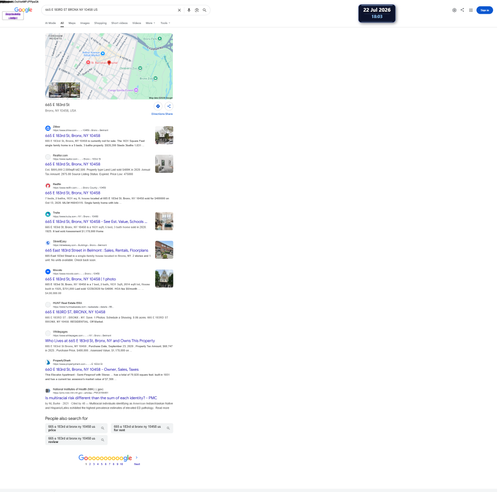Open the StreetEasy brick building thumbnail
500x492 pixels.
[x=164, y=250]
